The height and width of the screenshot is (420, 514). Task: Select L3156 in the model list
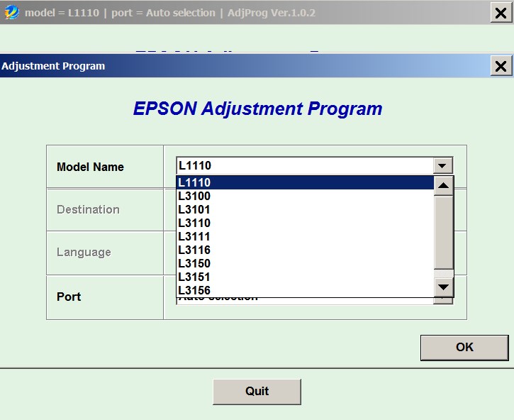point(305,290)
